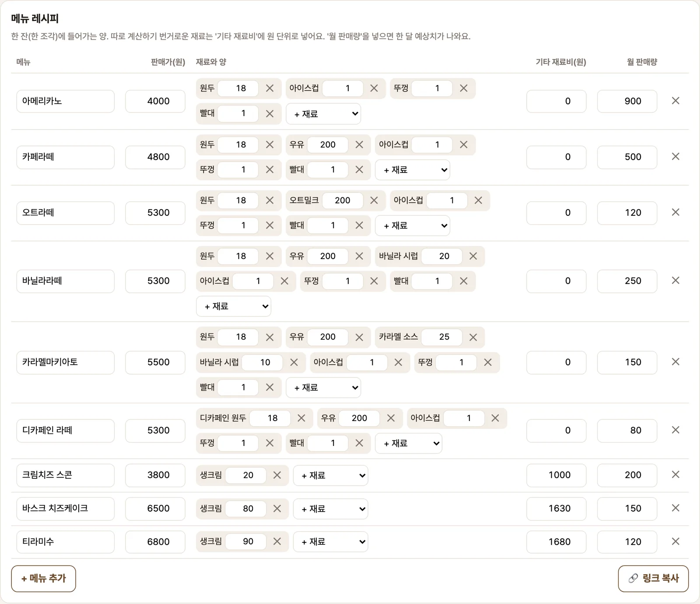Click the 링크 복사 button
The height and width of the screenshot is (604, 700).
coord(653,579)
